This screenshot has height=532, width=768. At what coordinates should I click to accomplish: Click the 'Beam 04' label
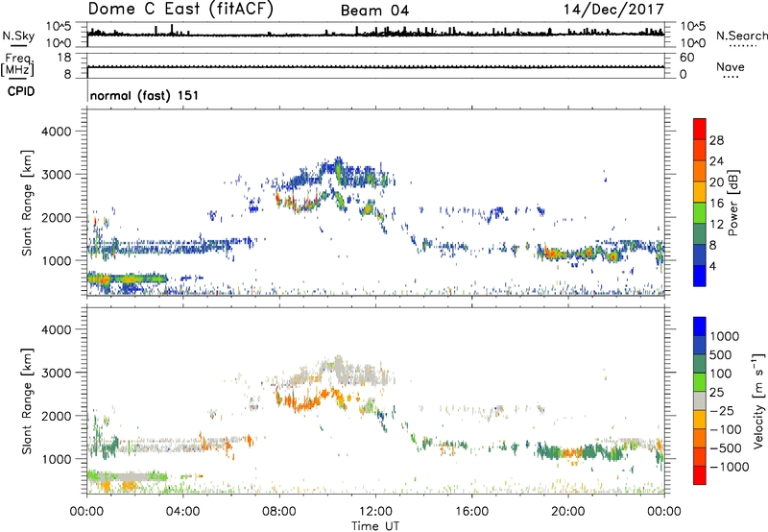tap(374, 11)
